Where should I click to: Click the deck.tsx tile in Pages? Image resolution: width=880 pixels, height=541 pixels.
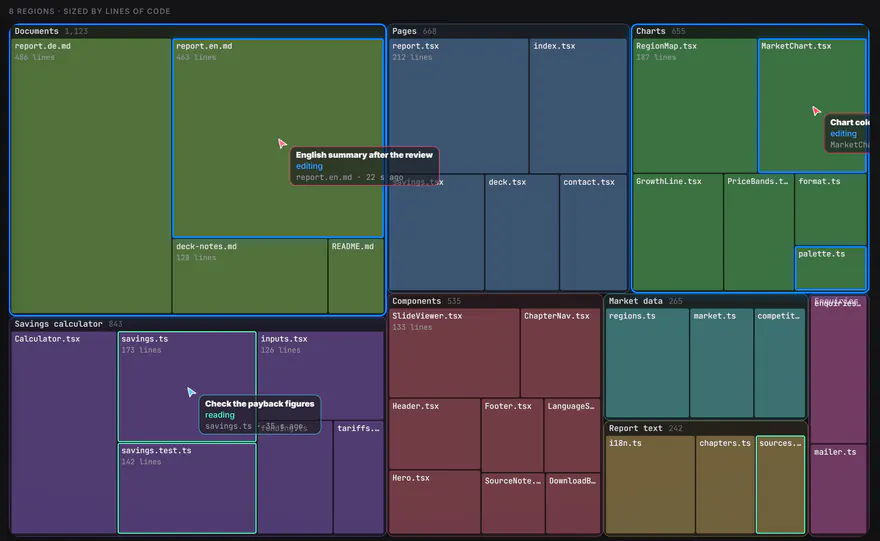(x=522, y=232)
